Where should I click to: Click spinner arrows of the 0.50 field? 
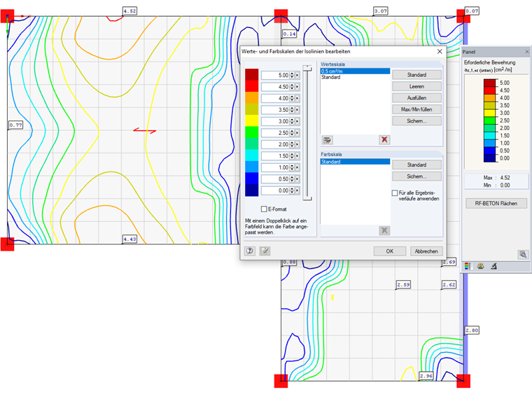(x=292, y=179)
